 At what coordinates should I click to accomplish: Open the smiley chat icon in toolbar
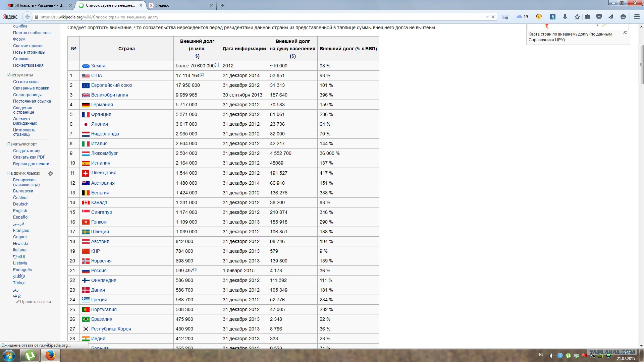623,17
